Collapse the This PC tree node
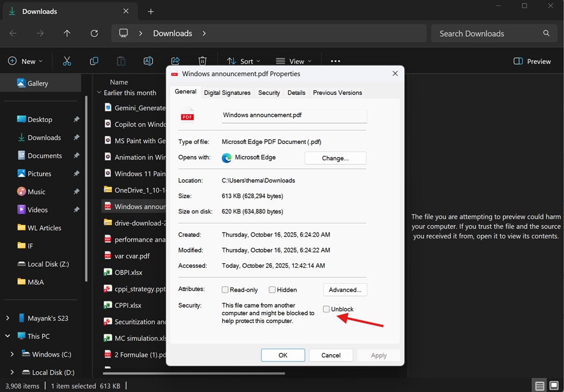Screen dimensions: 564x392 [8, 336]
